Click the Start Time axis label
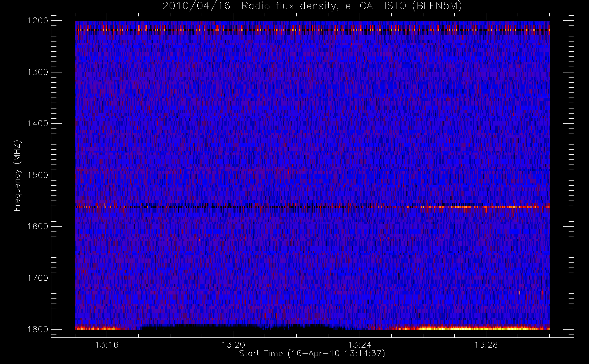This screenshot has height=364, width=589. pos(312,353)
